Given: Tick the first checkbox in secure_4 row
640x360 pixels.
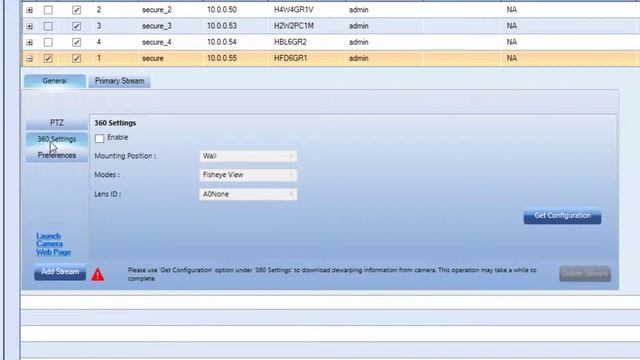Looking at the screenshot, I should click(x=48, y=42).
